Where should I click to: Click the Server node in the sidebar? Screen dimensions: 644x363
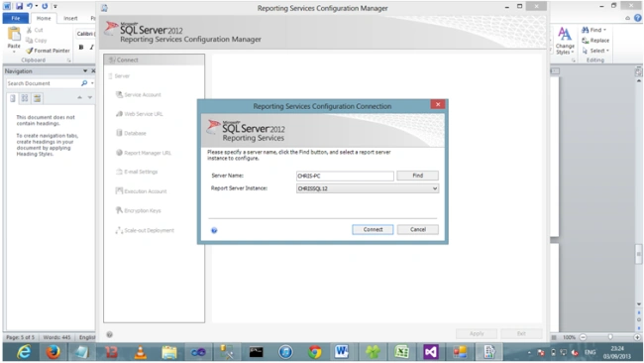122,76
